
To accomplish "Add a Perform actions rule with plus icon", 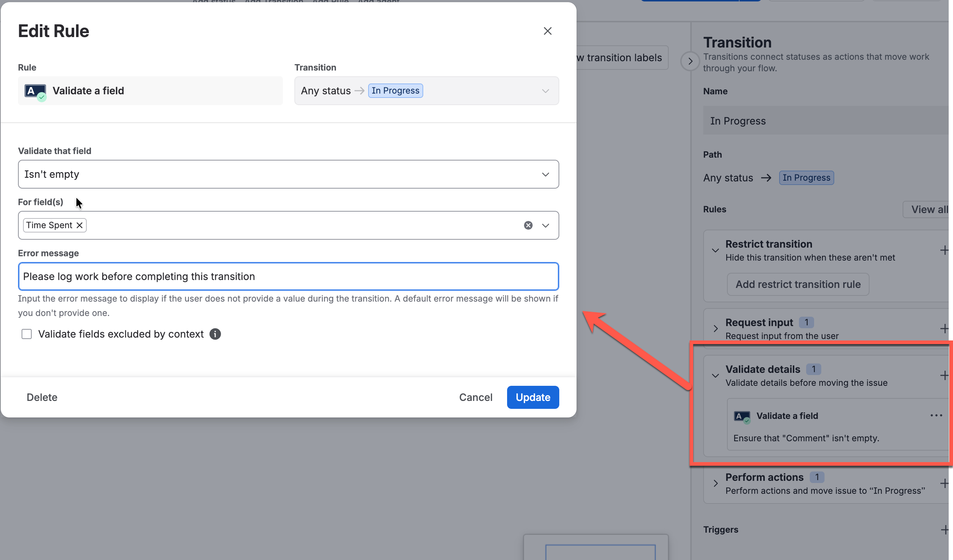I will 944,483.
